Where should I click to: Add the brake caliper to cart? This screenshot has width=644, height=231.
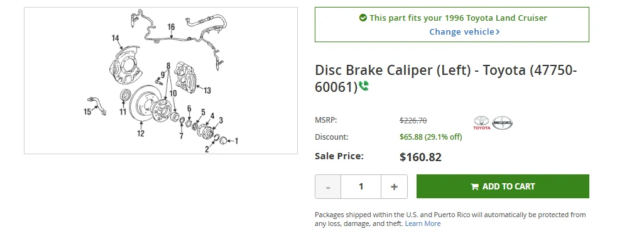[x=503, y=186]
